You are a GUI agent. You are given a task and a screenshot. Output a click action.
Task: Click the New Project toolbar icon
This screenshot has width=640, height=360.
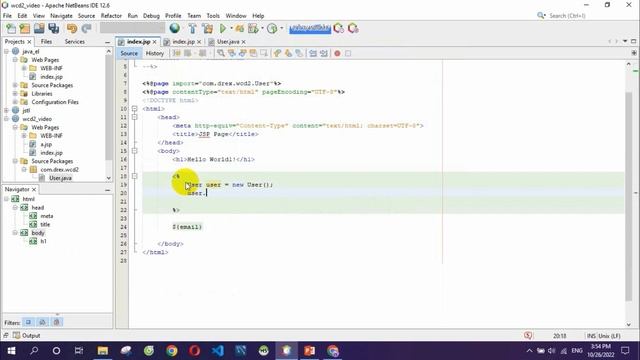(x=25, y=28)
